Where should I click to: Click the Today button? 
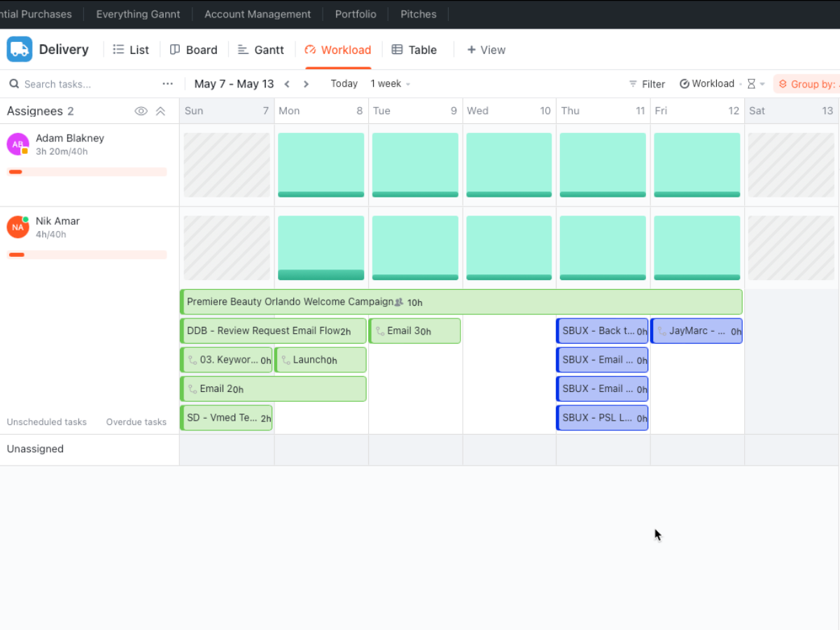pos(344,83)
